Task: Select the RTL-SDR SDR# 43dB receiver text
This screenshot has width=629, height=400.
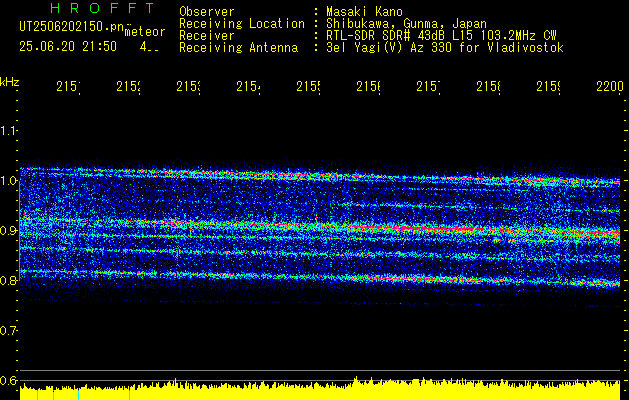Action: pyautogui.click(x=441, y=36)
